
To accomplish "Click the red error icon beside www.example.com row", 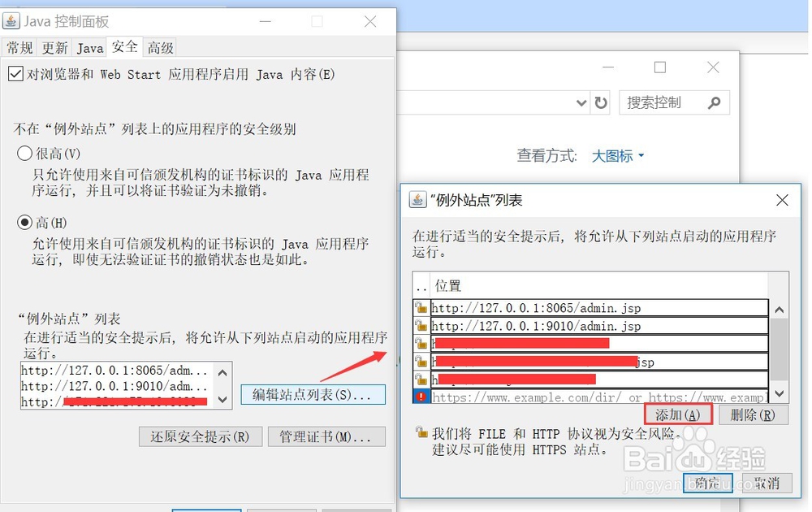I will click(421, 397).
